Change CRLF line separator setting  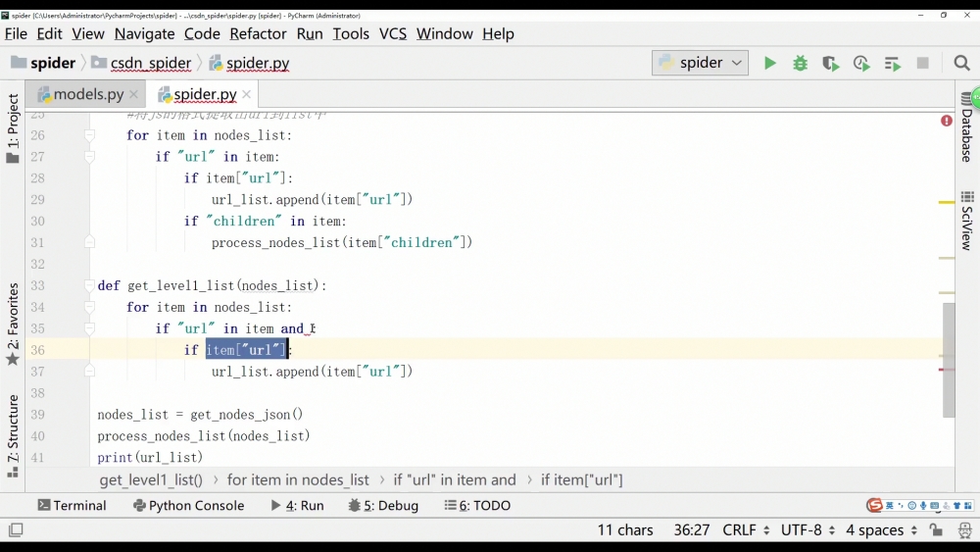pos(746,530)
